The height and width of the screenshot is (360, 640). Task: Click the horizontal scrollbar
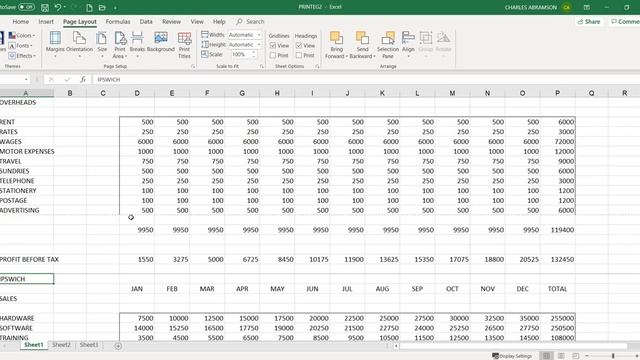(513, 346)
